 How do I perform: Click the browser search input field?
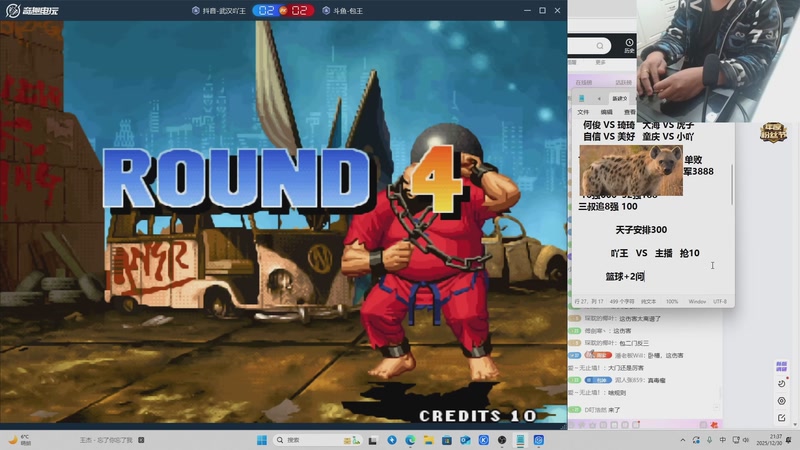coord(589,46)
